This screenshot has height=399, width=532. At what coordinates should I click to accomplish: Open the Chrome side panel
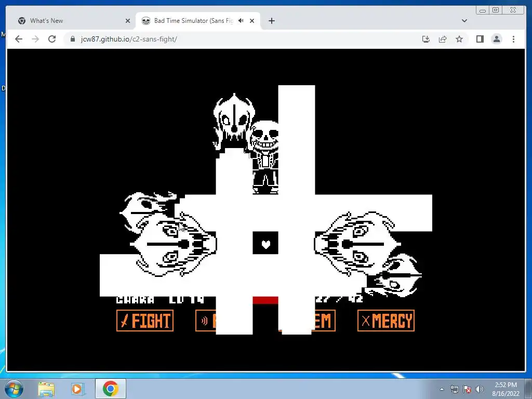coord(480,39)
